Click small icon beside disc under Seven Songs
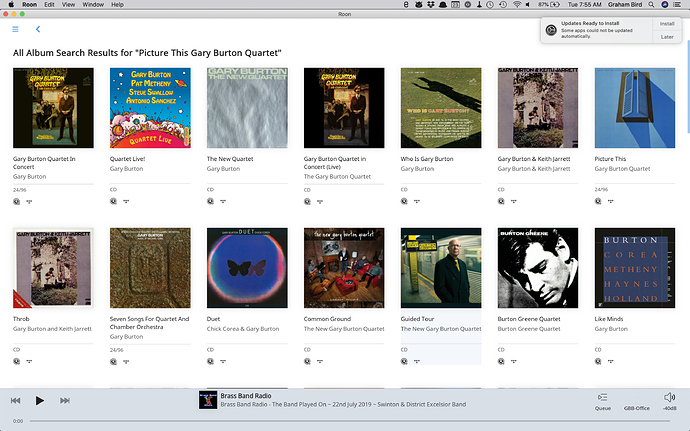This screenshot has height=431, width=690. coord(126,361)
